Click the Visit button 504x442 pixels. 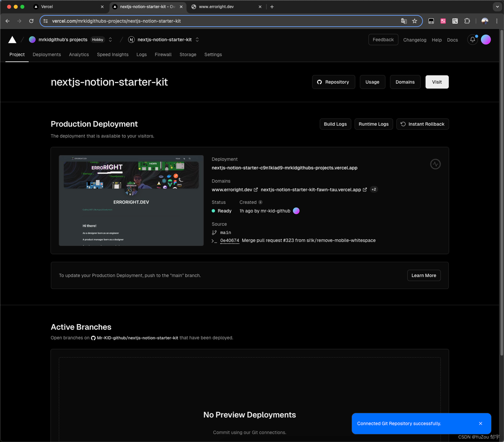click(437, 82)
